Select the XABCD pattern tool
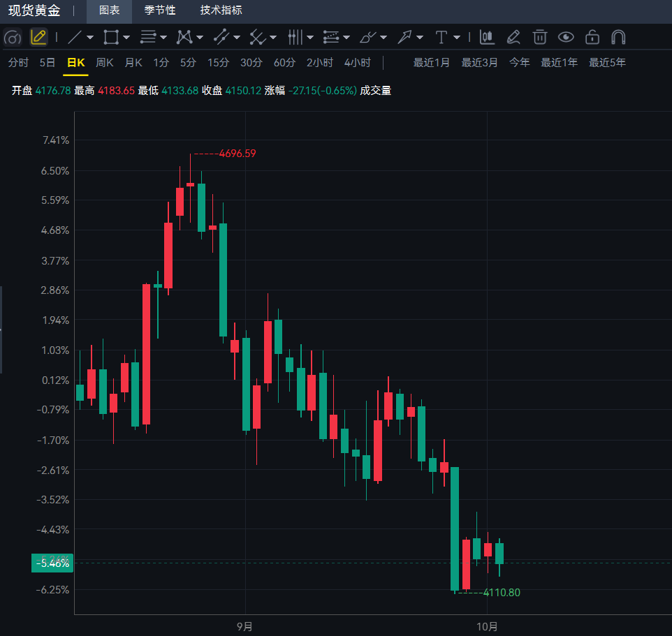 click(184, 37)
